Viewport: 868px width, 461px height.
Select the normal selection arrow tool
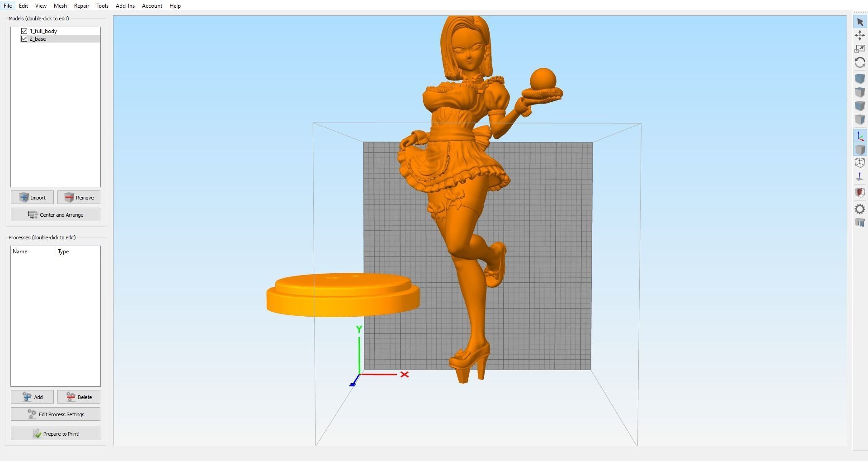pos(860,22)
